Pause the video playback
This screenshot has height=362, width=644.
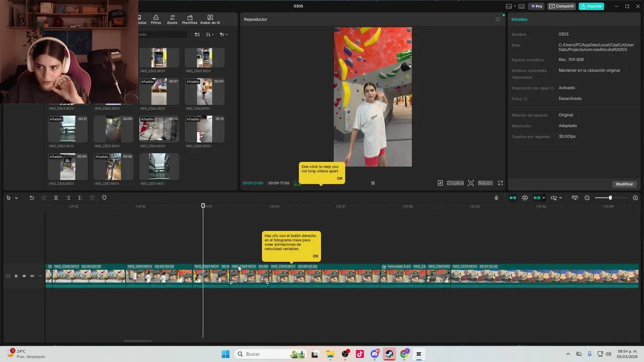(373, 183)
